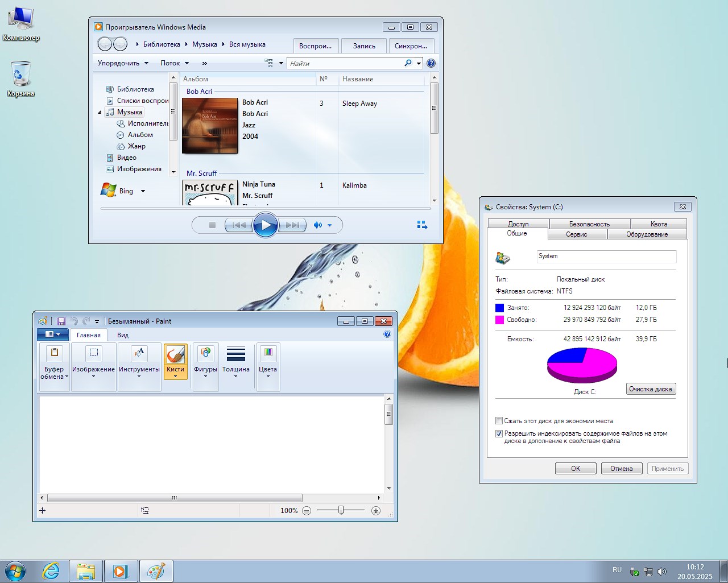Stop playback in Windows Media Player
Image resolution: width=728 pixels, height=583 pixels.
click(x=212, y=225)
